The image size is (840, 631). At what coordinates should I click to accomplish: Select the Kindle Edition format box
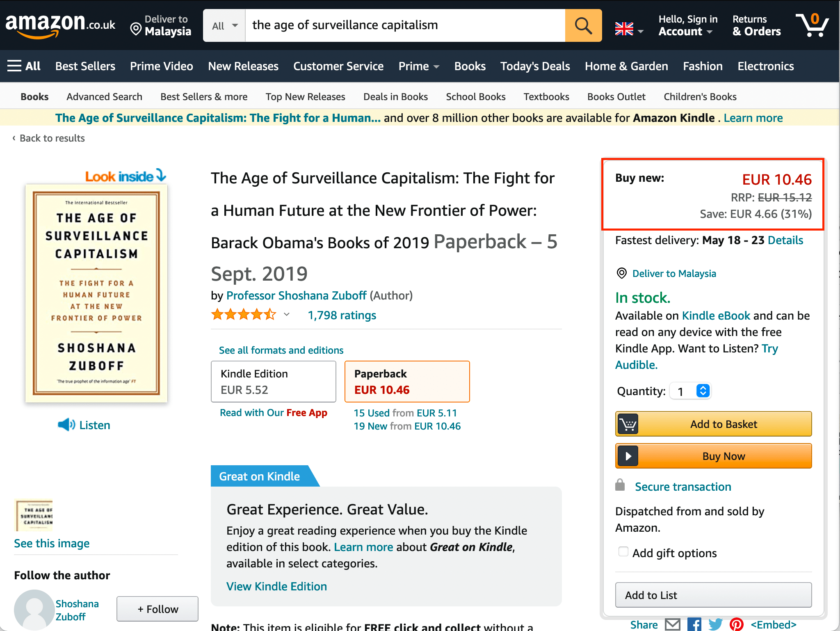coord(273,382)
